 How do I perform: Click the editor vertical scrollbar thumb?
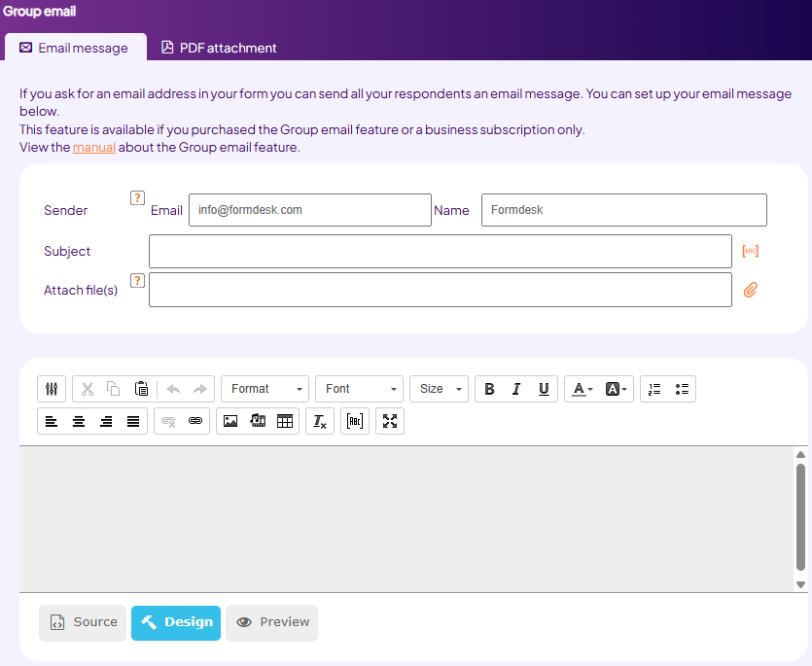tap(800, 517)
